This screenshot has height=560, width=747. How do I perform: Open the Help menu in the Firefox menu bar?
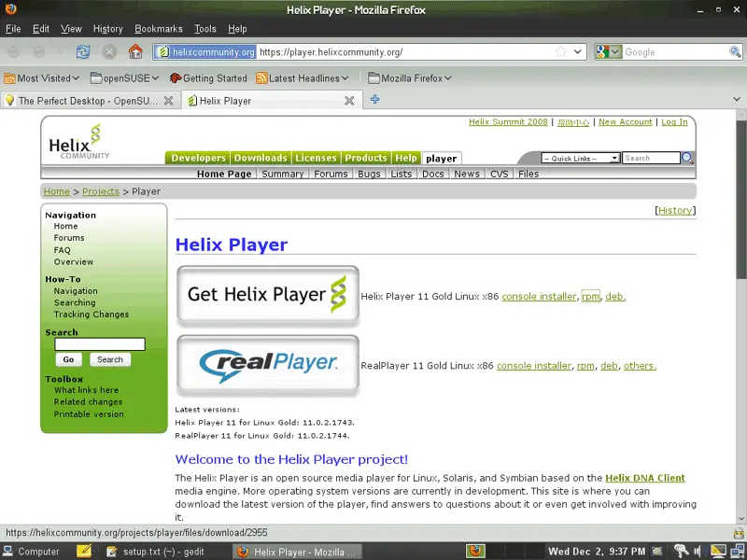coord(237,29)
